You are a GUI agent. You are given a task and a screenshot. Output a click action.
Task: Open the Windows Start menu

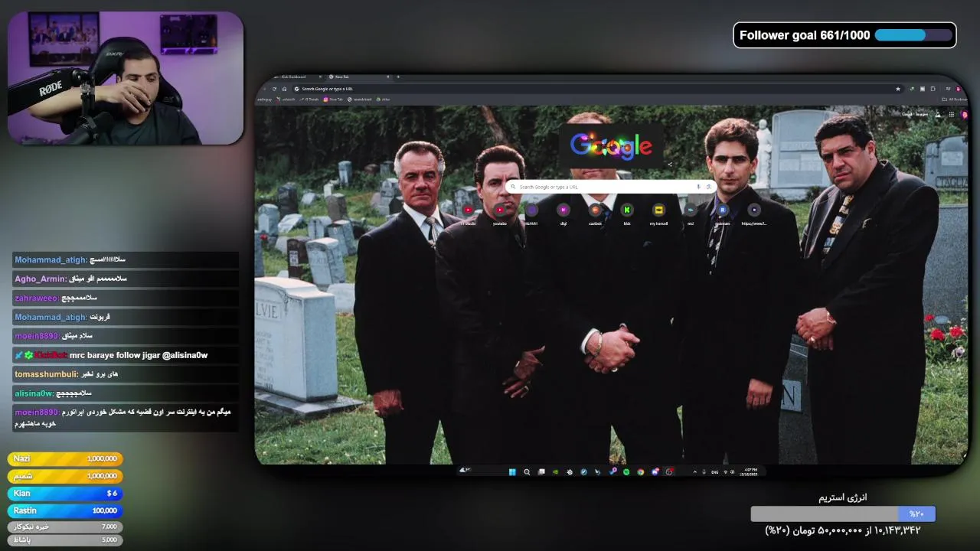coord(512,472)
